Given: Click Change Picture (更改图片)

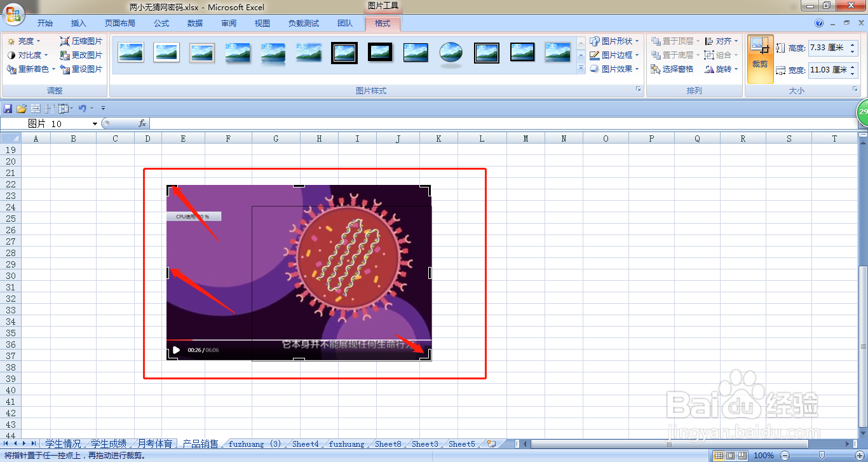Looking at the screenshot, I should [x=81, y=55].
